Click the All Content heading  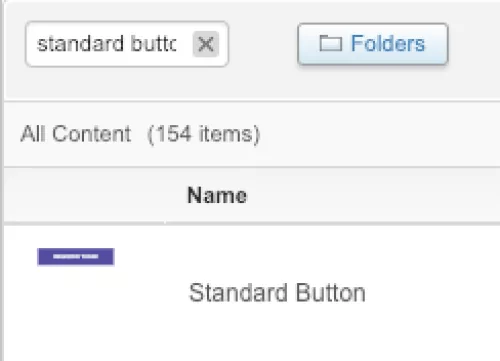[75, 134]
